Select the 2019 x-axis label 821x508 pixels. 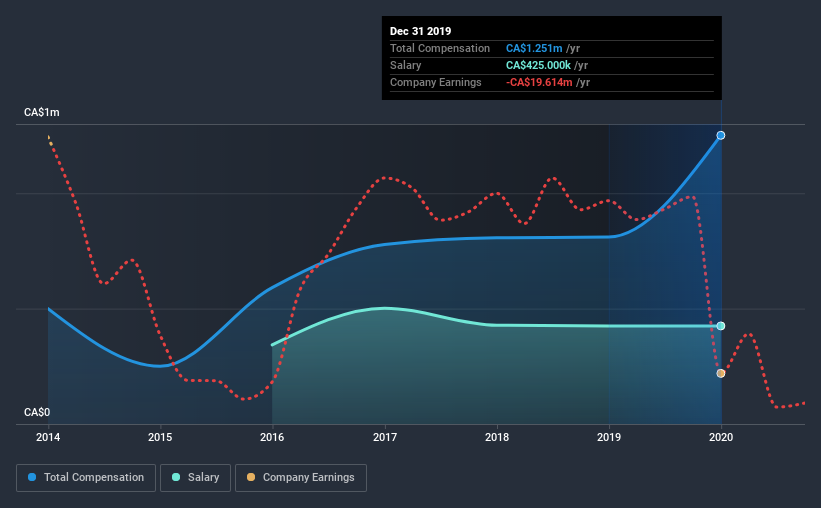609,437
